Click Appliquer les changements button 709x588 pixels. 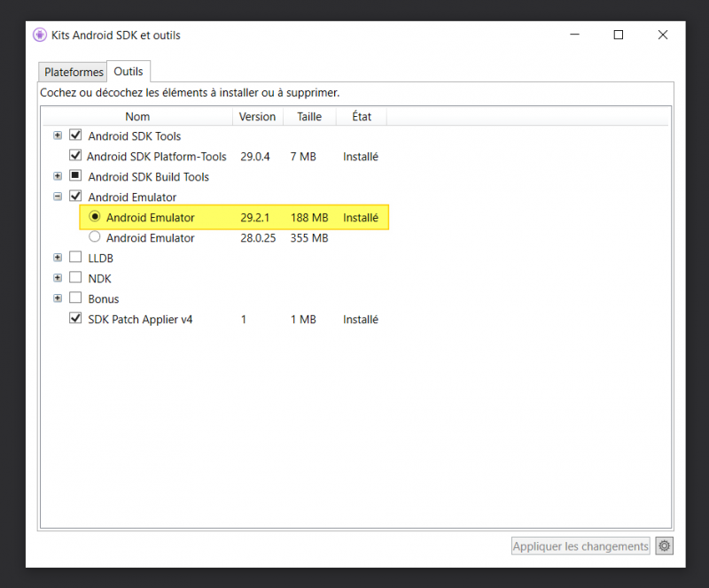580,546
